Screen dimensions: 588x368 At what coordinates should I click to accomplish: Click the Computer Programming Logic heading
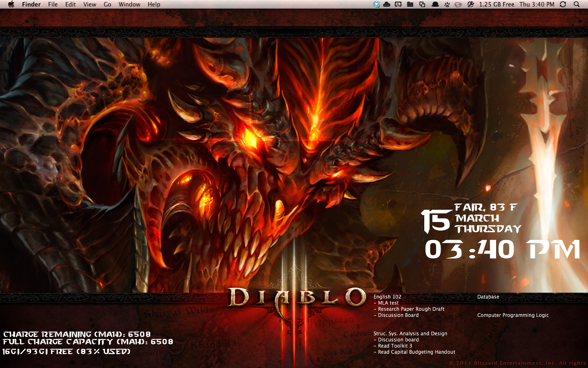click(x=513, y=315)
